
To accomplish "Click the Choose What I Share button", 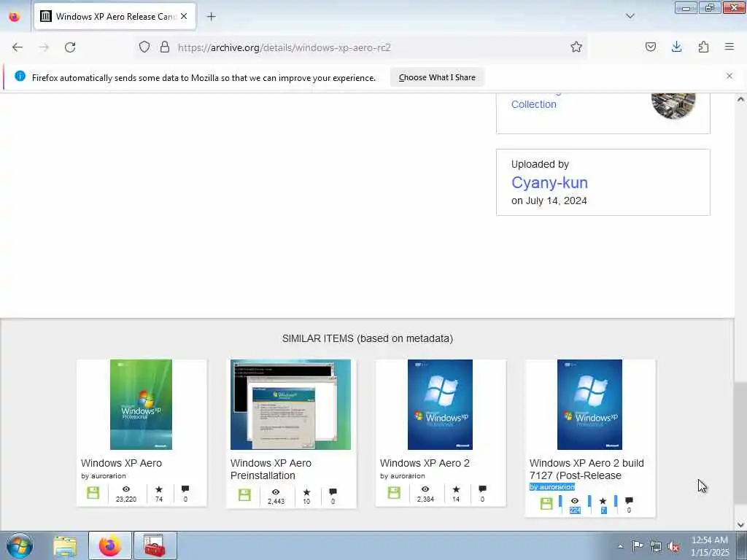I will pyautogui.click(x=437, y=77).
